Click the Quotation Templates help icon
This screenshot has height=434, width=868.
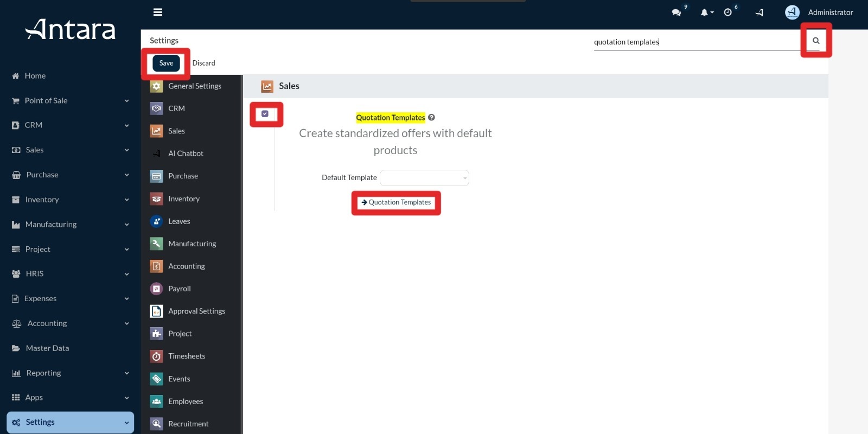pos(431,117)
